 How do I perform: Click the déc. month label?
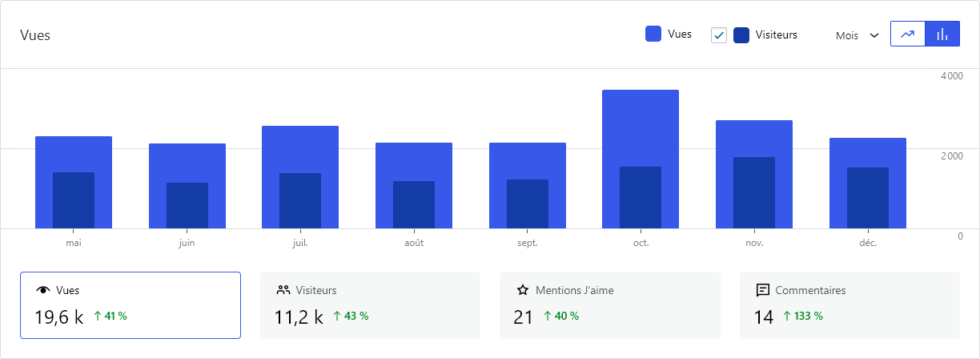(867, 243)
